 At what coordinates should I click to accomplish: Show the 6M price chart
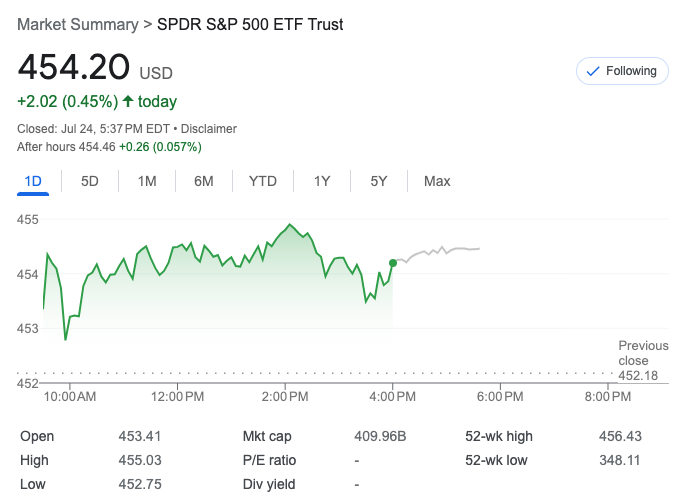click(x=204, y=181)
